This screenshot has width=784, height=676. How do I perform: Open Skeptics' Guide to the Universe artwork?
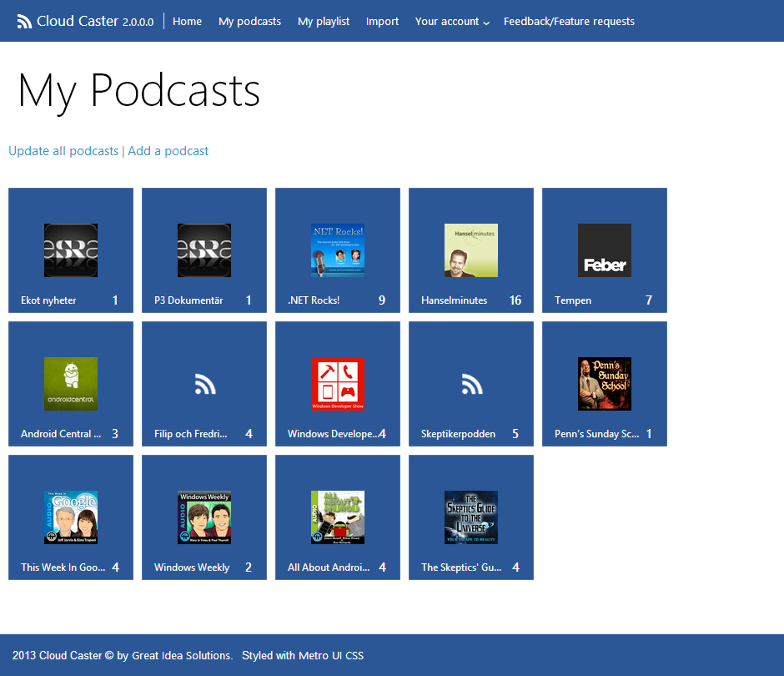click(471, 517)
